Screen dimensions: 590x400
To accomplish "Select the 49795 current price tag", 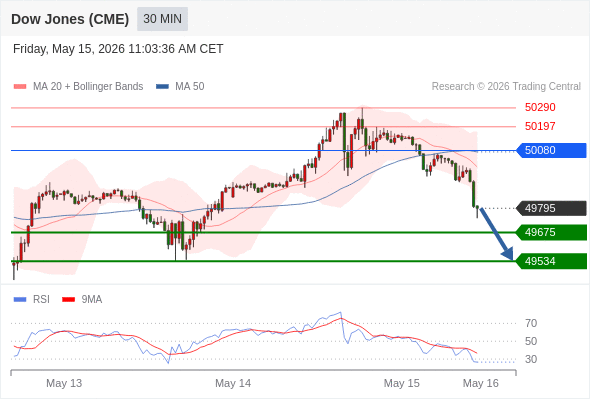I will pos(551,208).
